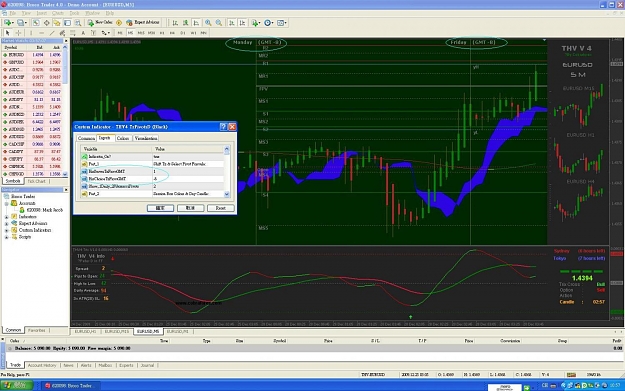
Task: Click the Expert Advisors button
Action: (143, 23)
